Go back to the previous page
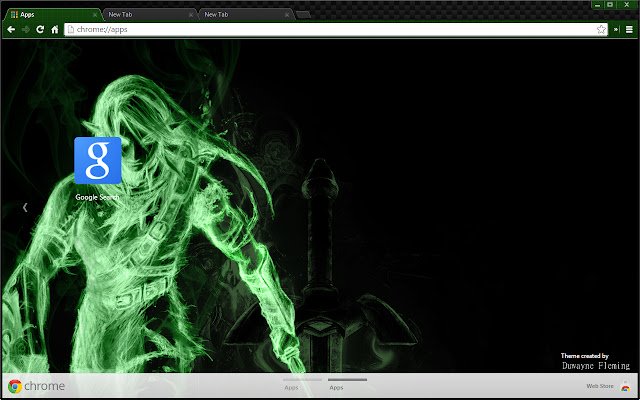The height and width of the screenshot is (400, 640). pos(11,29)
